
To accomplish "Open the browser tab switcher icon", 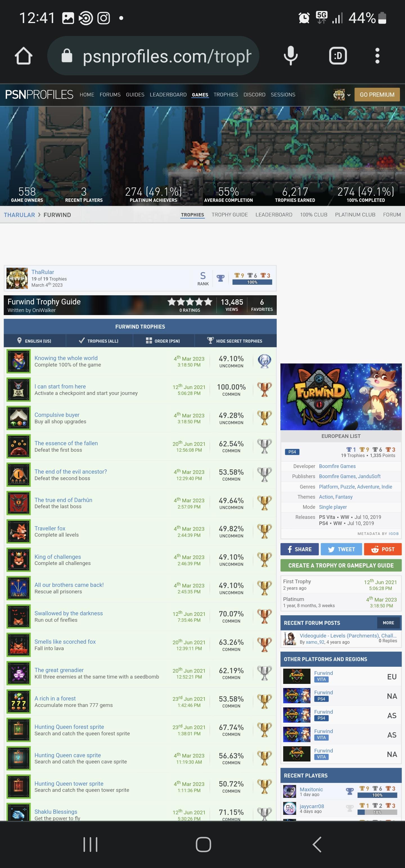I will (x=338, y=56).
